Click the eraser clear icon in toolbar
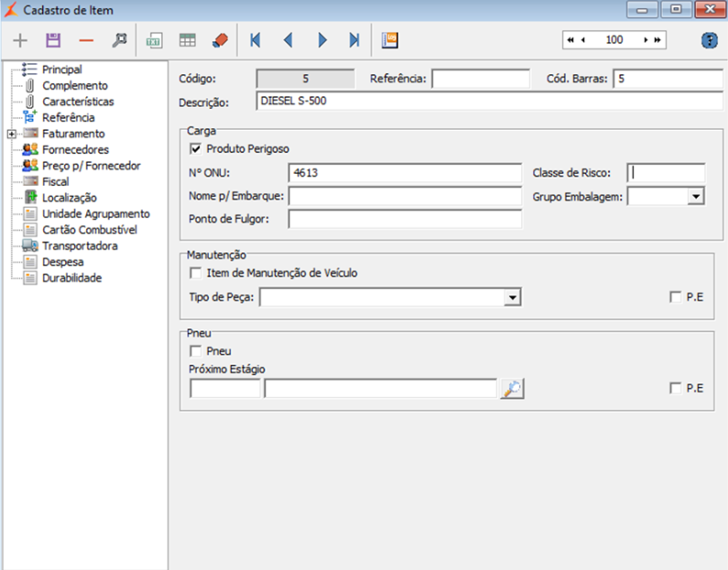728x570 pixels. click(x=220, y=40)
